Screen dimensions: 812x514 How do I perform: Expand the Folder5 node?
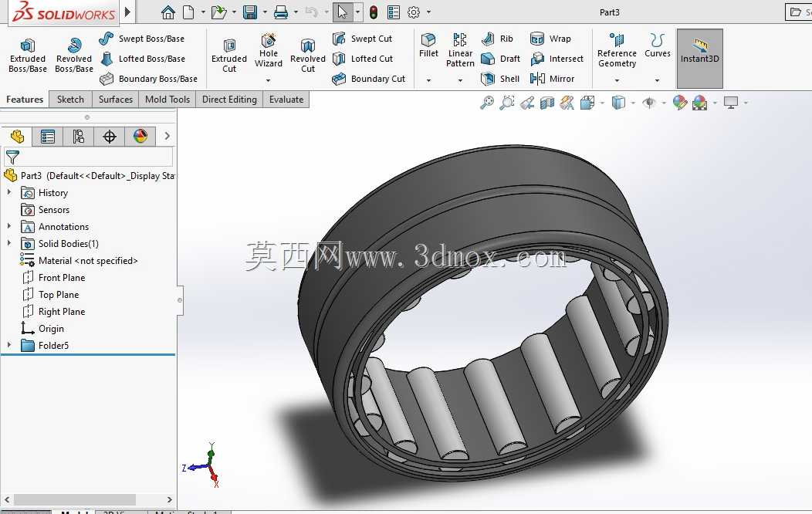coord(8,345)
